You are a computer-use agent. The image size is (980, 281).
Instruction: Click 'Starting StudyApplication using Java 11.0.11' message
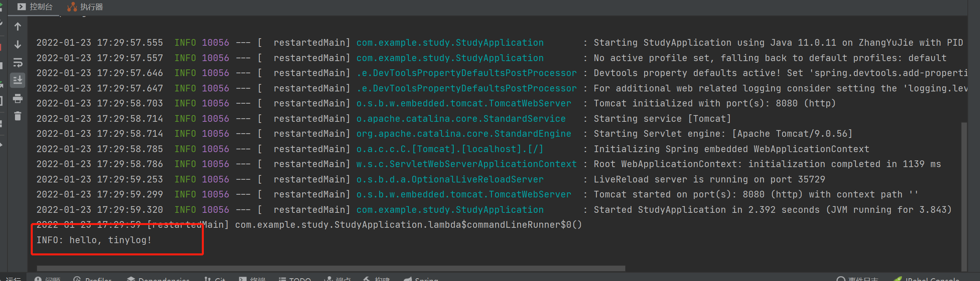click(x=778, y=43)
